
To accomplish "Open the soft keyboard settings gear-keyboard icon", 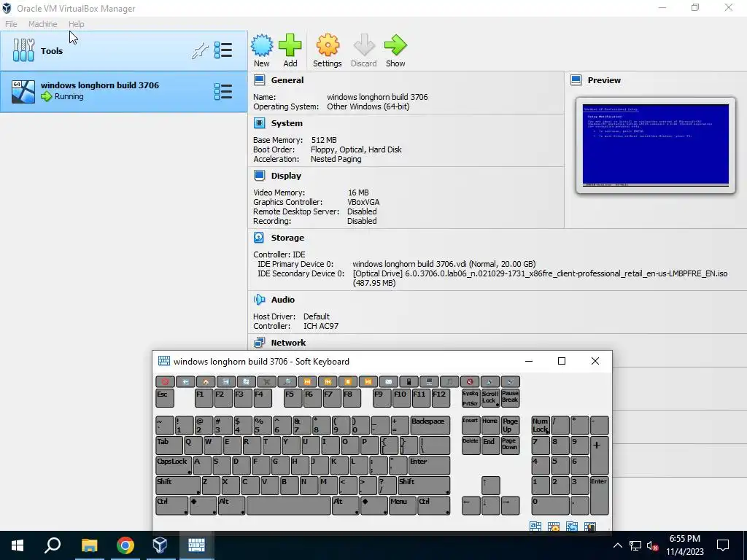I will click(554, 526).
